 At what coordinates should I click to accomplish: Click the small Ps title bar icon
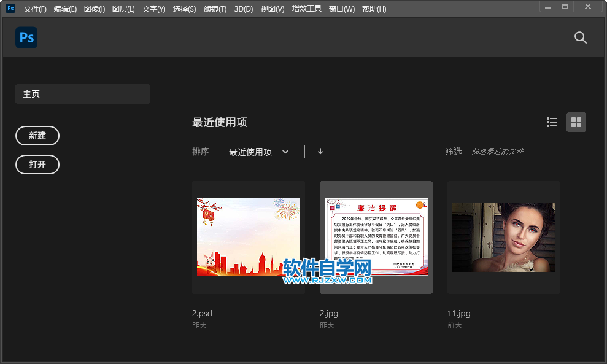(x=10, y=8)
